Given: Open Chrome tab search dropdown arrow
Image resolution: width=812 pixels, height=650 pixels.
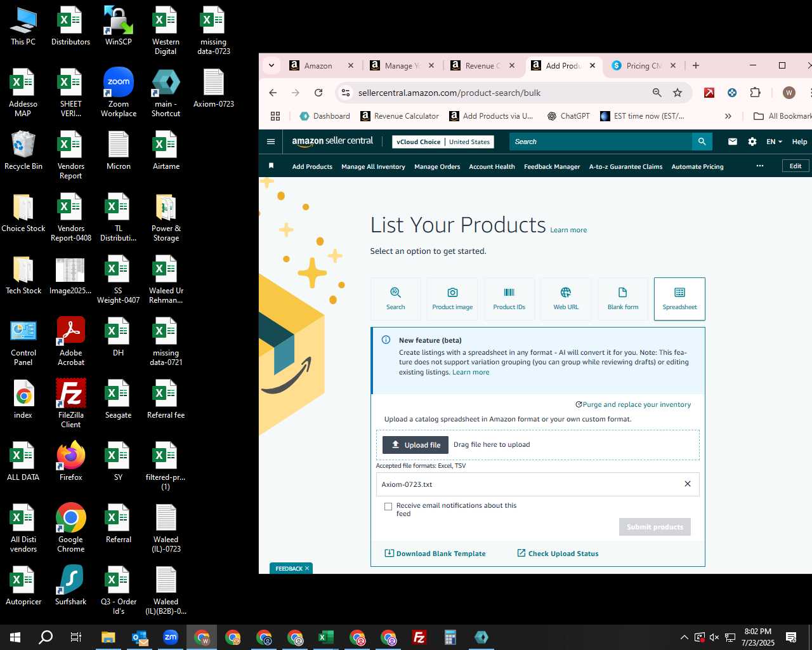Looking at the screenshot, I should point(272,65).
